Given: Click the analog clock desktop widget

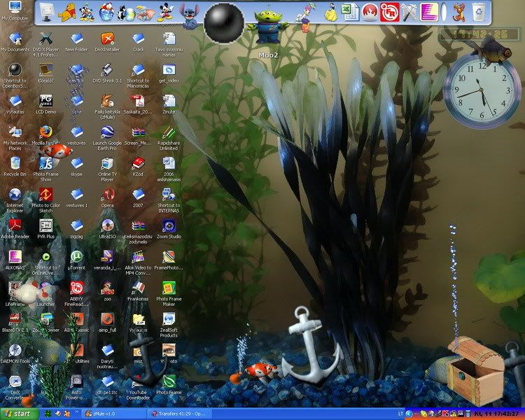Looking at the screenshot, I should pos(482,92).
